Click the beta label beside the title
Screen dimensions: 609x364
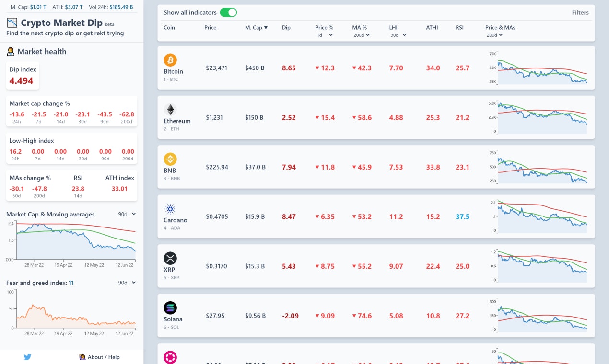(109, 24)
